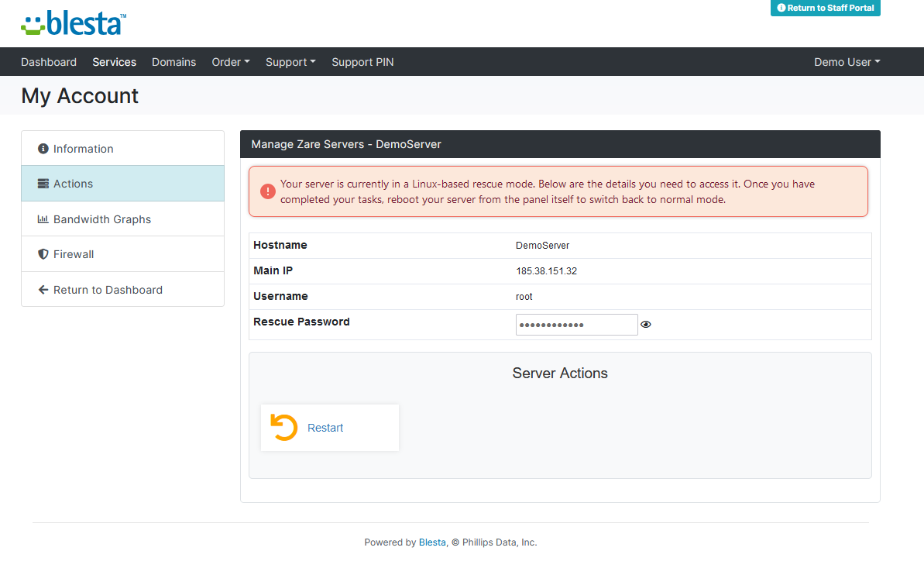
Task: Click the Server Actions heading
Action: [560, 373]
